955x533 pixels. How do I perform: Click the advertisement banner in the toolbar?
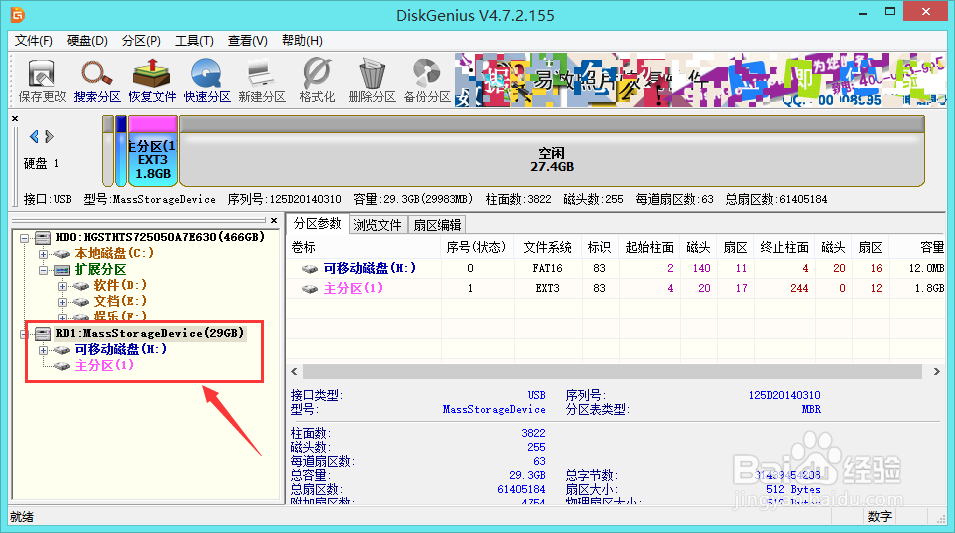click(700, 80)
